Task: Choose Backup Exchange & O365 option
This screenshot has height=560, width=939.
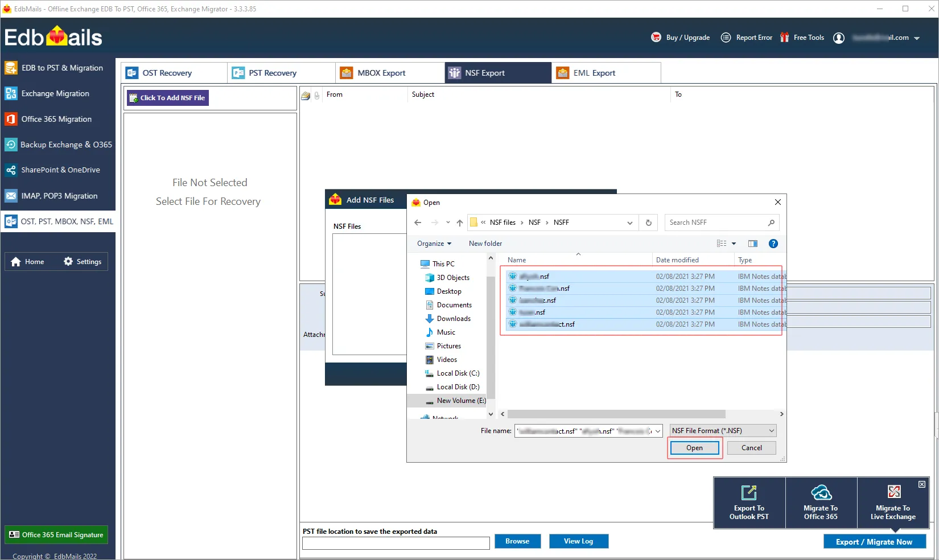Action: (x=57, y=145)
